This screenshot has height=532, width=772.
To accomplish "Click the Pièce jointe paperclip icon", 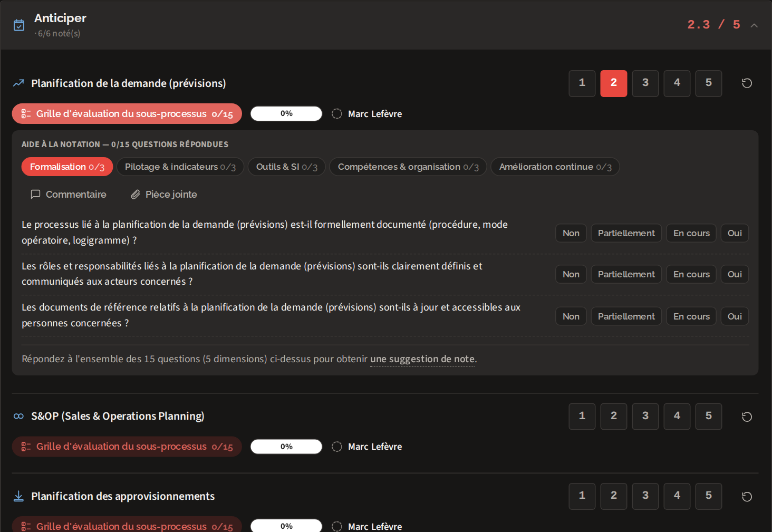I will (136, 195).
